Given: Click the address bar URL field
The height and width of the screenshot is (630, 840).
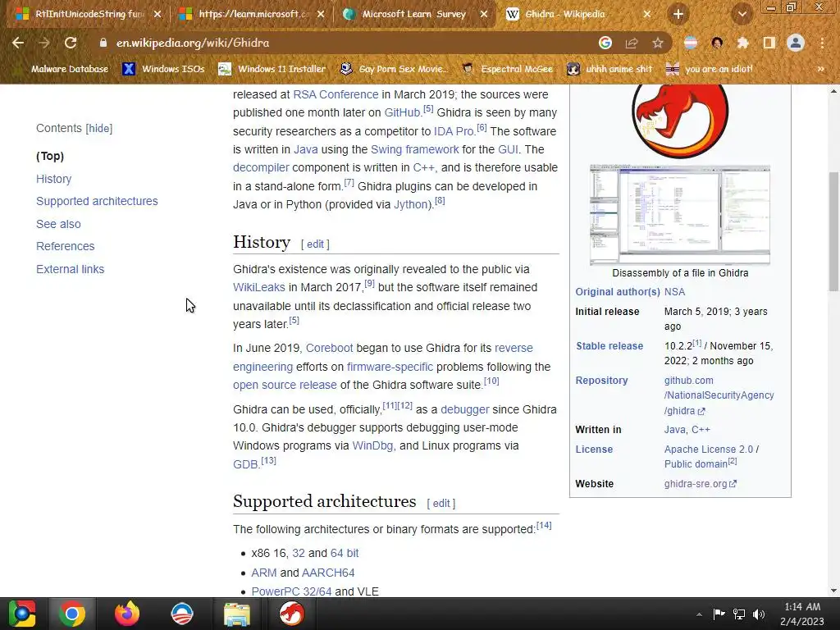Looking at the screenshot, I should (x=343, y=43).
